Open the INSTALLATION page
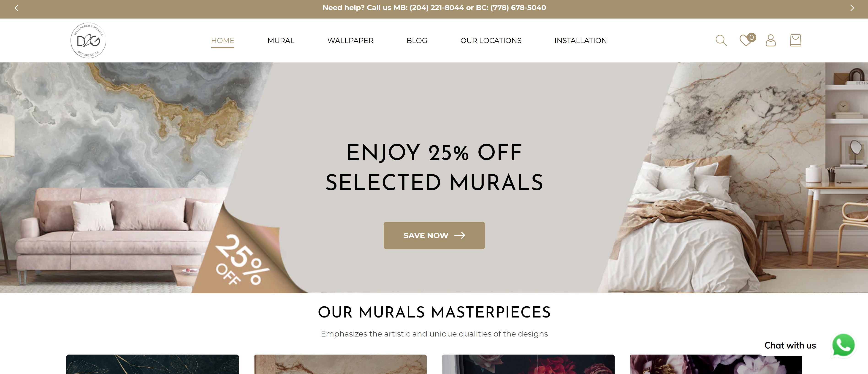The image size is (868, 374). (580, 40)
